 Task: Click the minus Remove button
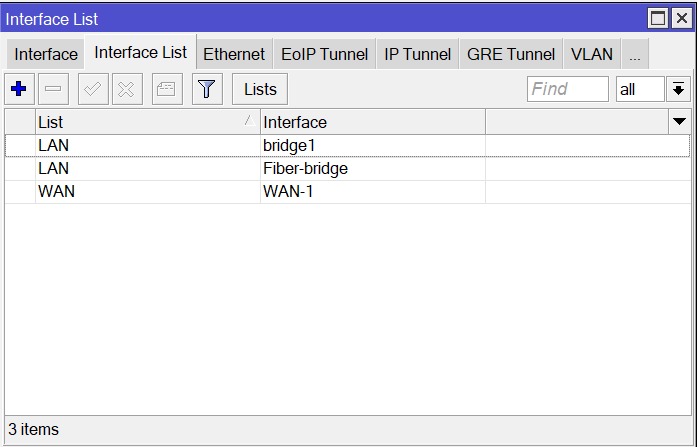coord(53,89)
